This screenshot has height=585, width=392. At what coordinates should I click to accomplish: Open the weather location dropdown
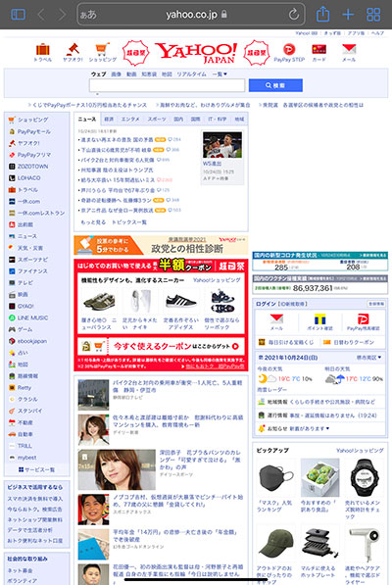(368, 358)
